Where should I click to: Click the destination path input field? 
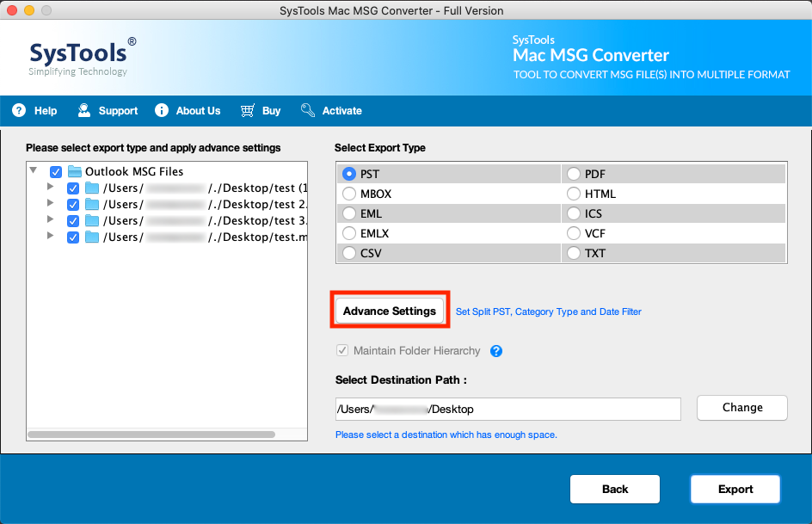(x=508, y=409)
